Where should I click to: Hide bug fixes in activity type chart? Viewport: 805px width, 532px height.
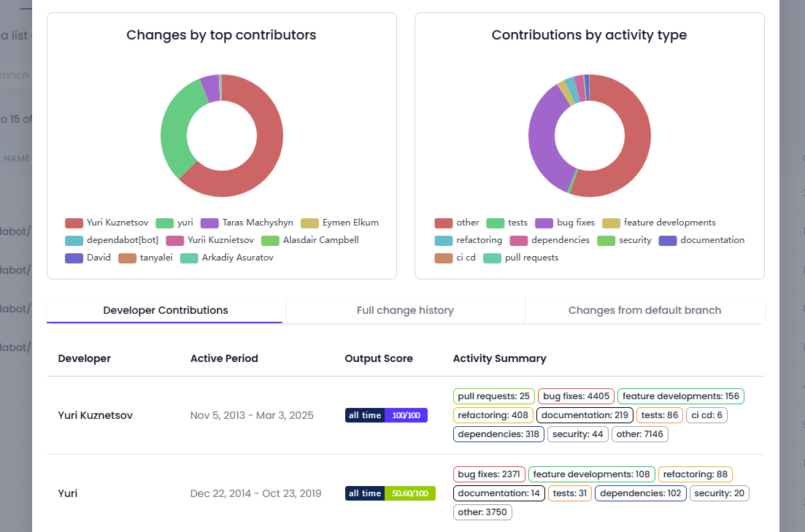[565, 223]
